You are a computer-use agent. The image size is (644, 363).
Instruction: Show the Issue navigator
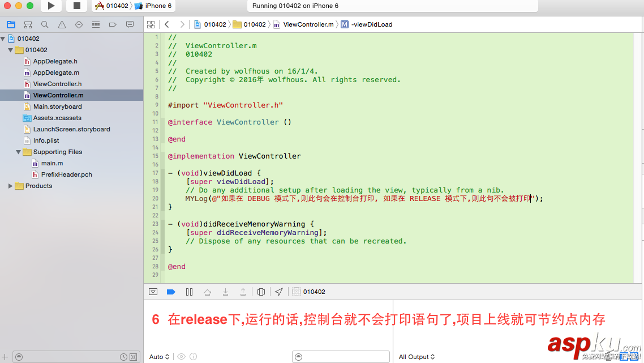point(61,24)
